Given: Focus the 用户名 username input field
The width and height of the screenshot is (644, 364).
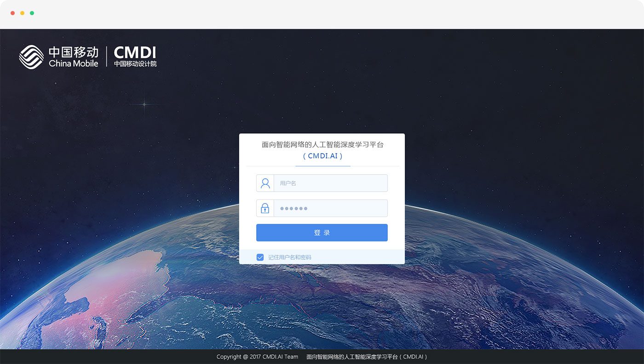Looking at the screenshot, I should pos(330,182).
